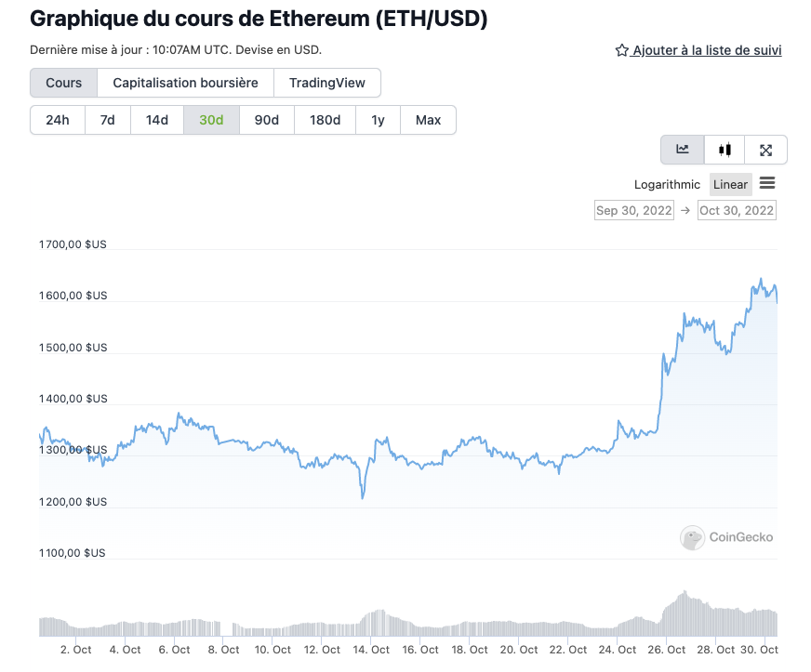The image size is (811, 672).
Task: Switch to candlestick chart view icon
Action: [725, 150]
